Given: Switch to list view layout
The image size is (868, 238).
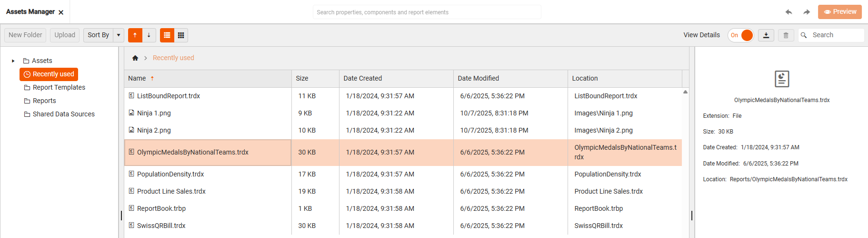Looking at the screenshot, I should [x=167, y=35].
